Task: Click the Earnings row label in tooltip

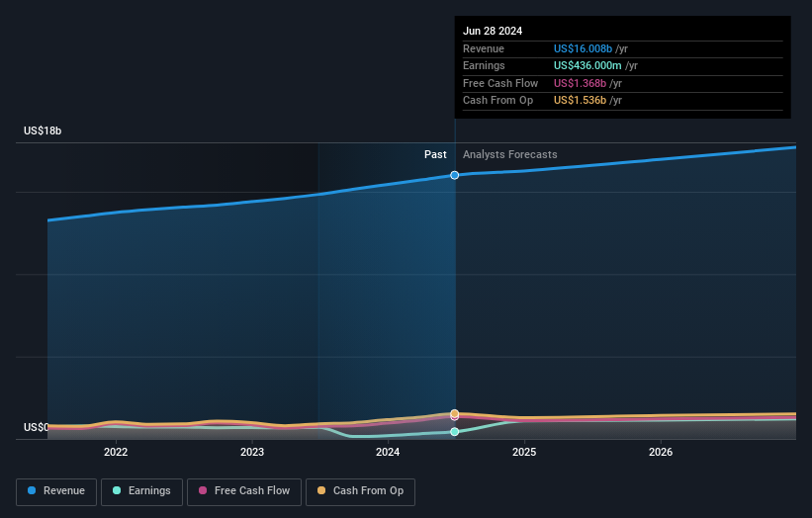Action: click(484, 65)
